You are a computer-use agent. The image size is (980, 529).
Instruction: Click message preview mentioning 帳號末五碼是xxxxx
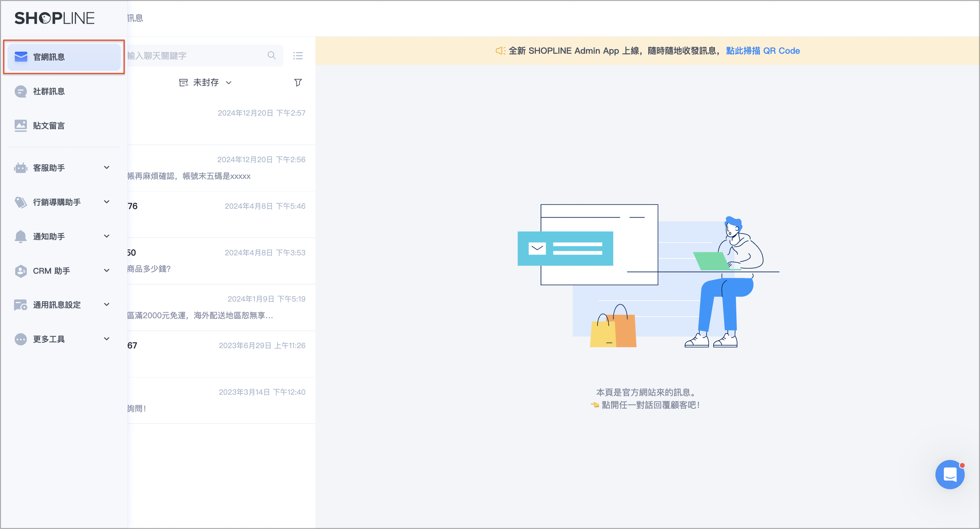pos(189,176)
